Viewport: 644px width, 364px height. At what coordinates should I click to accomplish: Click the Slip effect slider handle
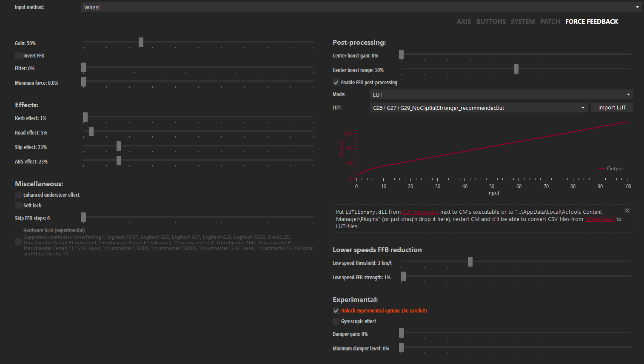[x=119, y=146]
